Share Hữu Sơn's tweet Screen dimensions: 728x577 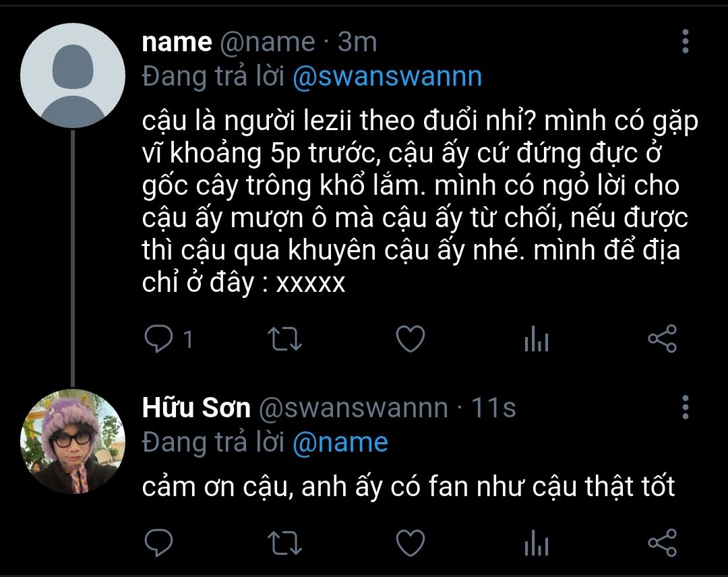(x=661, y=543)
